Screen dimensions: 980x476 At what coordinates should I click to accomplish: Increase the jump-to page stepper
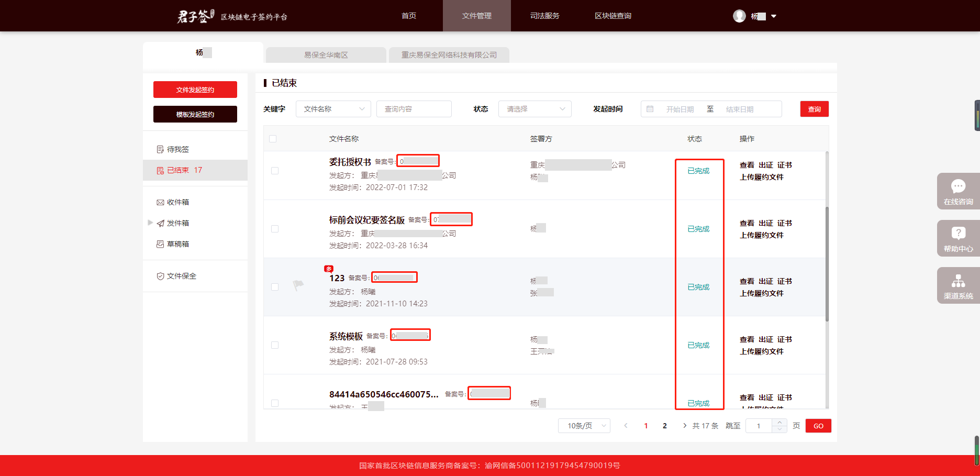click(779, 422)
